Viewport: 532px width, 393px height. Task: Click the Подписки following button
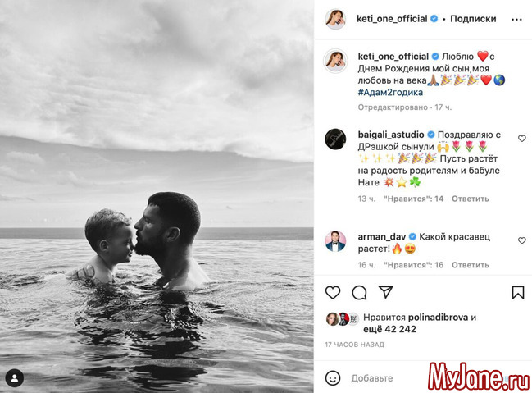click(x=473, y=18)
